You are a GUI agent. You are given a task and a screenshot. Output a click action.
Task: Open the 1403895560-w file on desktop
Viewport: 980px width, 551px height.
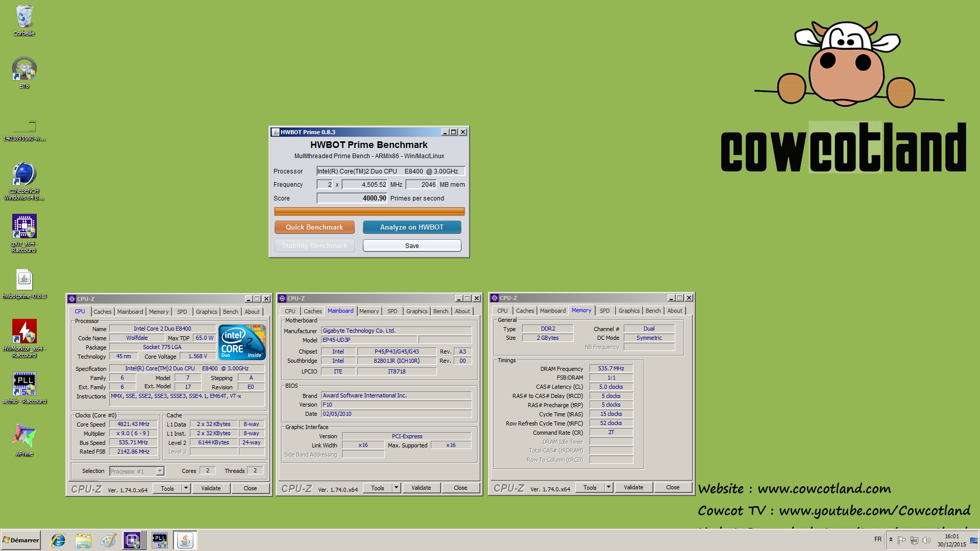click(x=24, y=130)
